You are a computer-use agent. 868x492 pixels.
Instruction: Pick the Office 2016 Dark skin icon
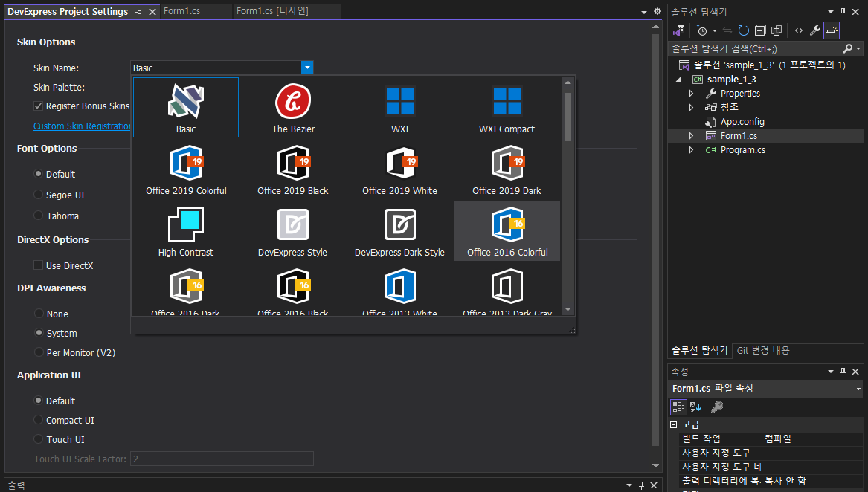coord(186,286)
